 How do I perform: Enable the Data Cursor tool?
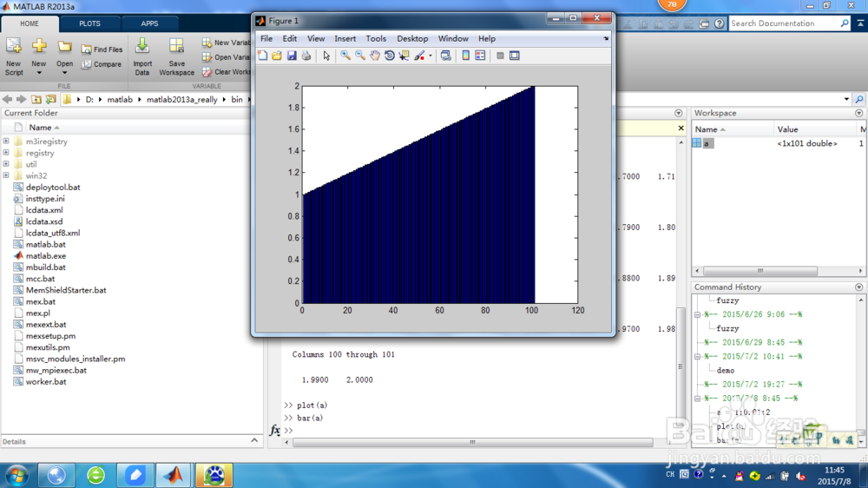pos(404,56)
